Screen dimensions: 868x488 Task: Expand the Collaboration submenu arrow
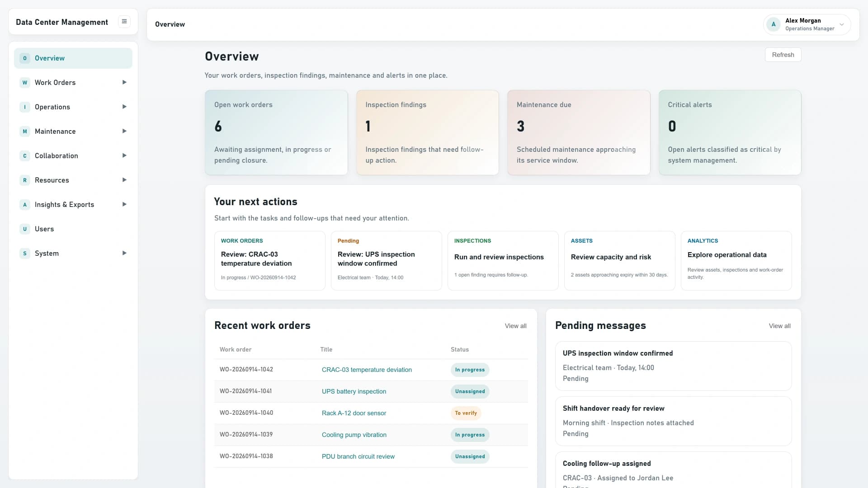point(124,155)
